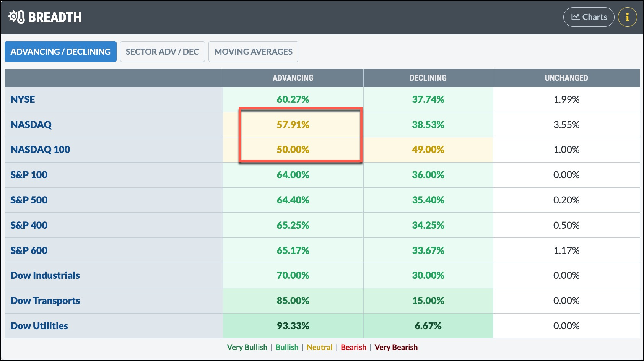The width and height of the screenshot is (644, 361).
Task: Click the S&P 100 link
Action: point(29,175)
